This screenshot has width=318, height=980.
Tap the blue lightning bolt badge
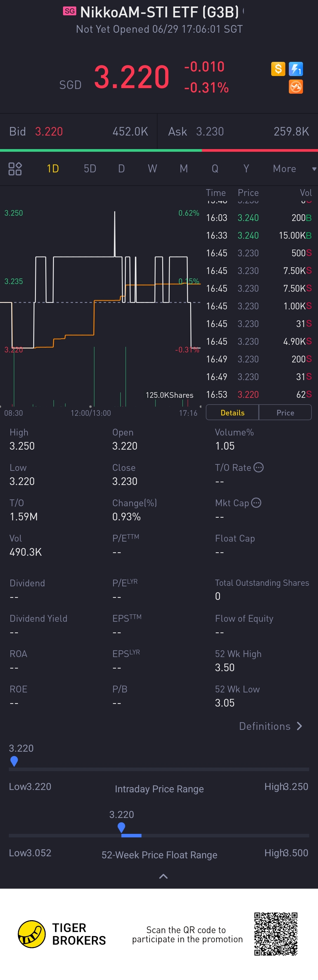(296, 69)
